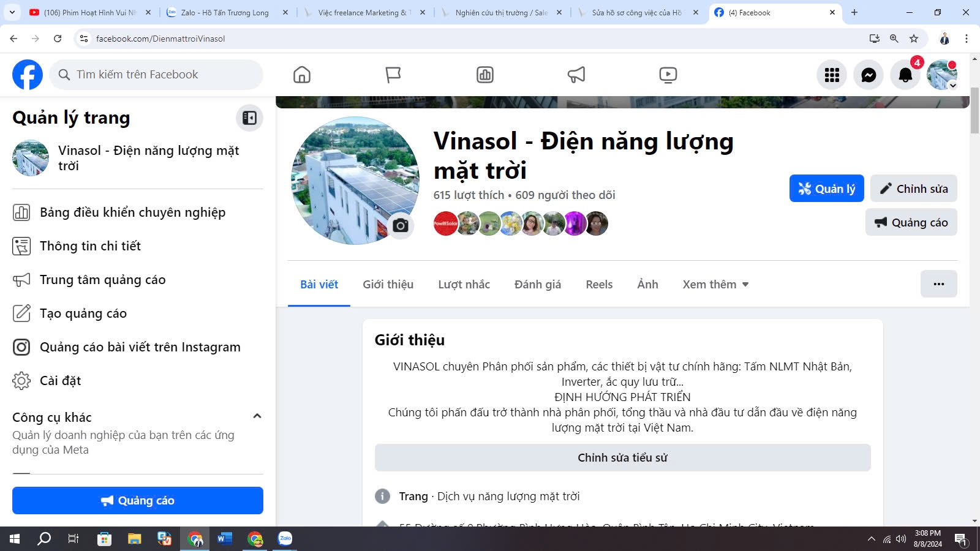
Task: Open the Chrome tab search dropdown
Action: coord(12,12)
